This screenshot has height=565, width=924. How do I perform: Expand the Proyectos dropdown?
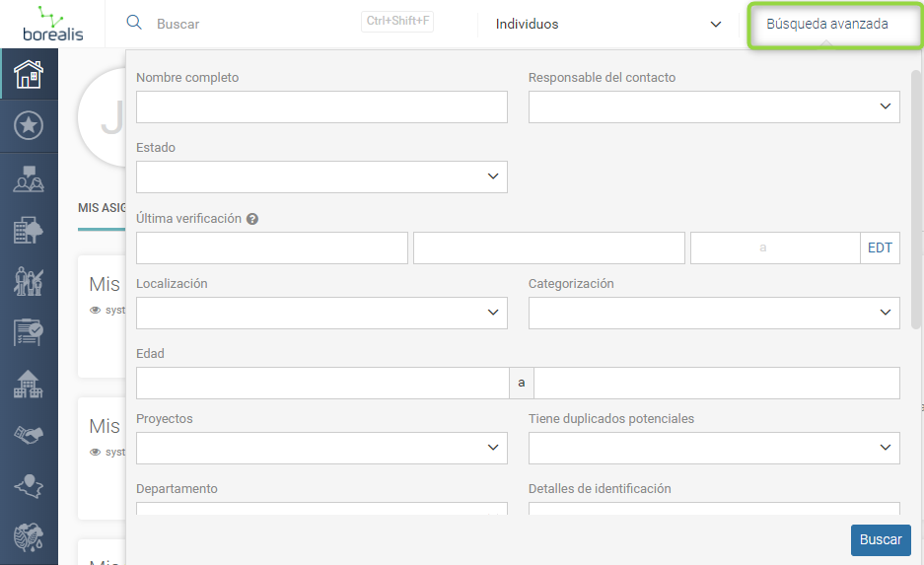(321, 448)
